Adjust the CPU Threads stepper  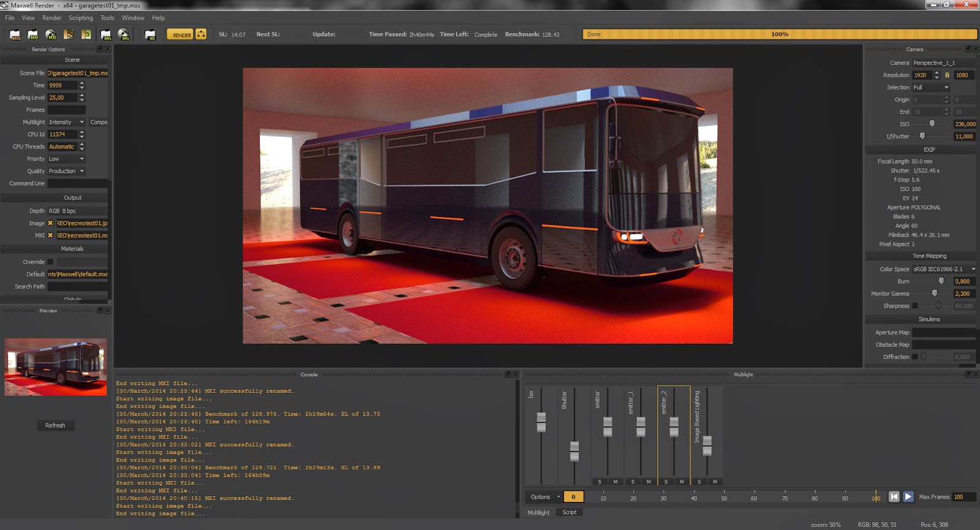coord(81,146)
